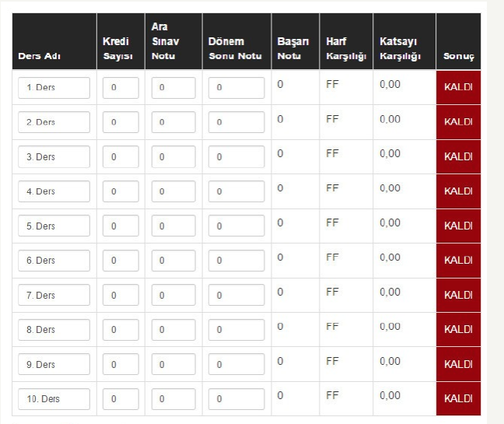Image resolution: width=504 pixels, height=424 pixels.
Task: Select the credit count input for 8. Ders
Action: [x=121, y=331]
